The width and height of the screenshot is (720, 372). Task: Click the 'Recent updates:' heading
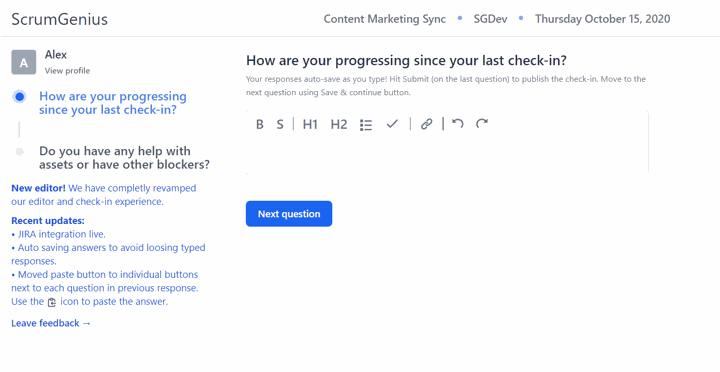(x=48, y=221)
